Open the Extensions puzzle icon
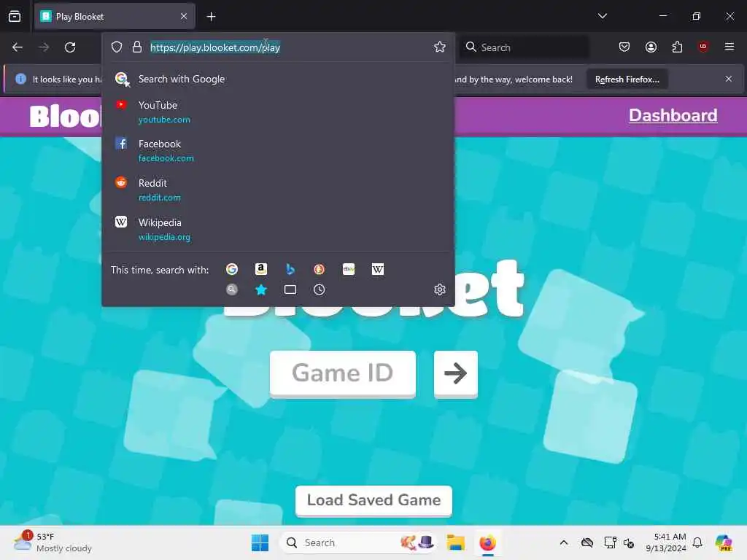This screenshot has width=747, height=560. click(677, 47)
